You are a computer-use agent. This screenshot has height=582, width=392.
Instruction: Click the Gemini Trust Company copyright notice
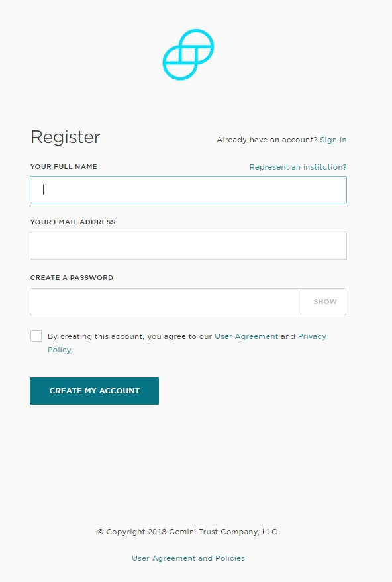point(188,532)
